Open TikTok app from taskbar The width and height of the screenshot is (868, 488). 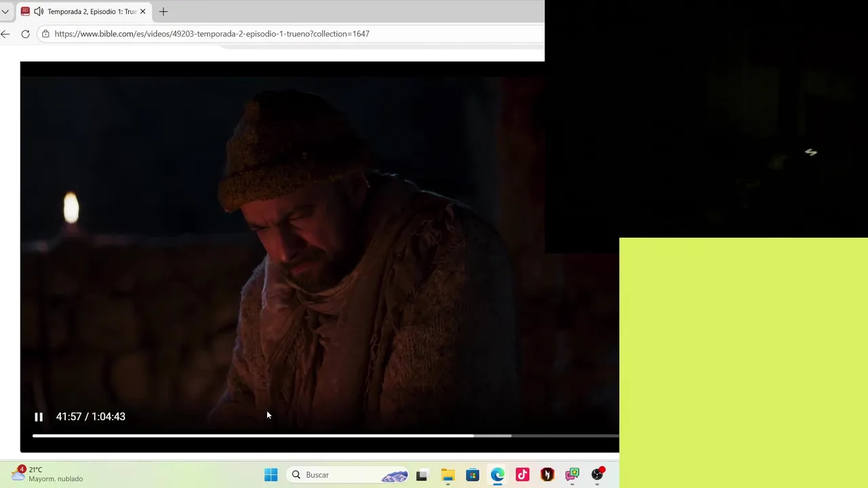coord(522,475)
